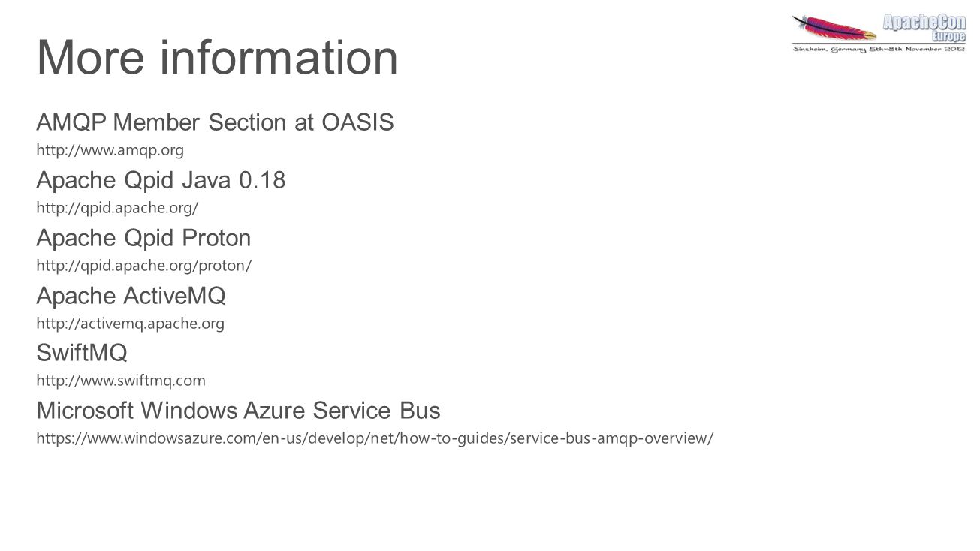Open the http://www.swiftmq.com link

[121, 381]
